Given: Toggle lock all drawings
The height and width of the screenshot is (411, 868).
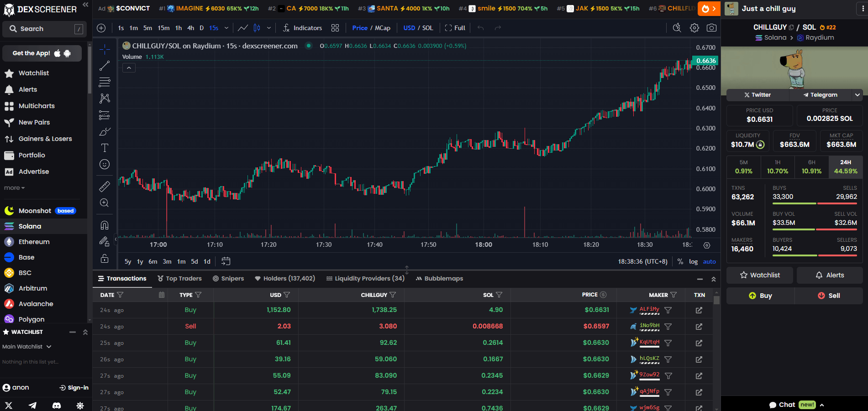Looking at the screenshot, I should click(105, 258).
